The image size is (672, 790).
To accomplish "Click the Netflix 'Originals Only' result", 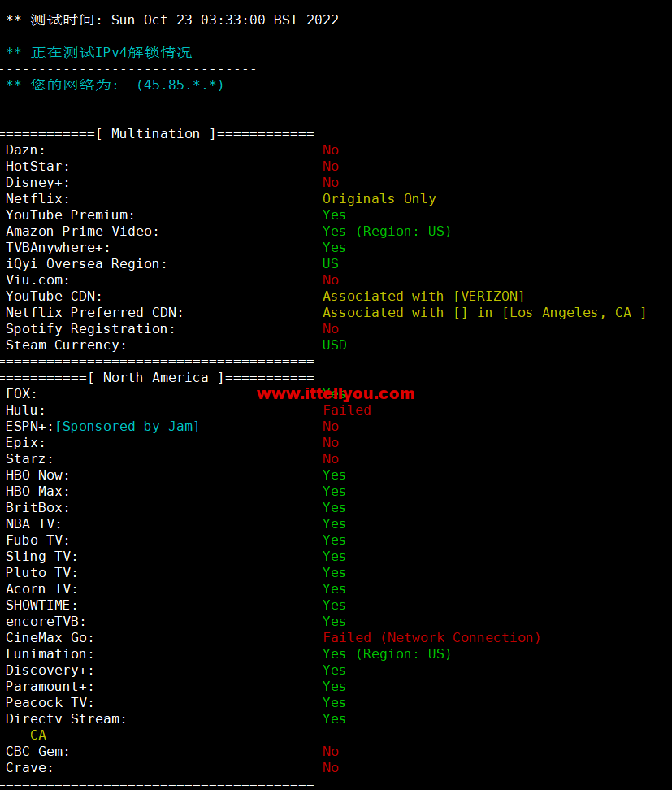I will (379, 199).
